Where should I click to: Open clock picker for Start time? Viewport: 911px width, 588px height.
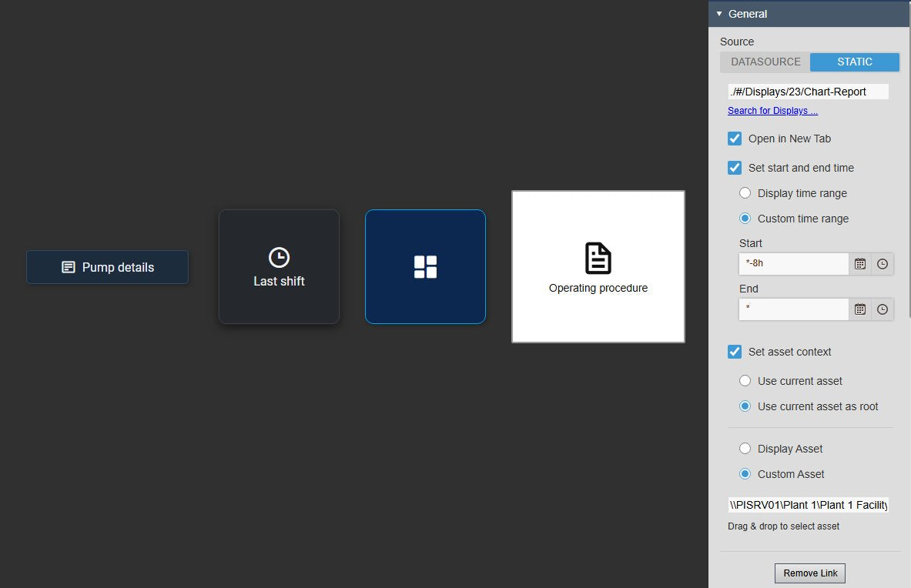(x=882, y=263)
